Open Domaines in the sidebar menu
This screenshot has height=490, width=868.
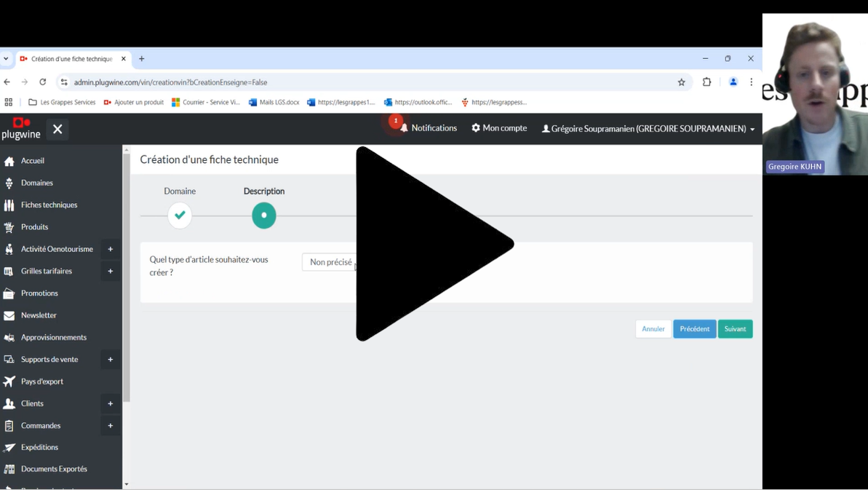(36, 183)
